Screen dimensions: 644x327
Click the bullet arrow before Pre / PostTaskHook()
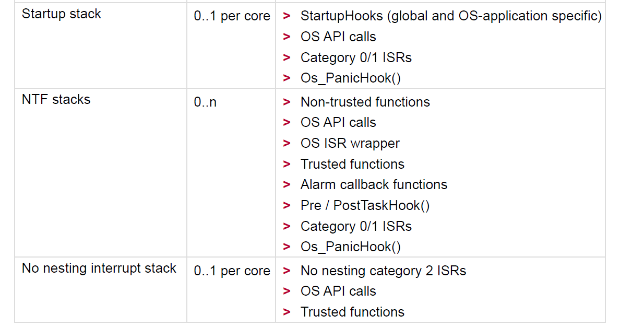[x=287, y=206]
